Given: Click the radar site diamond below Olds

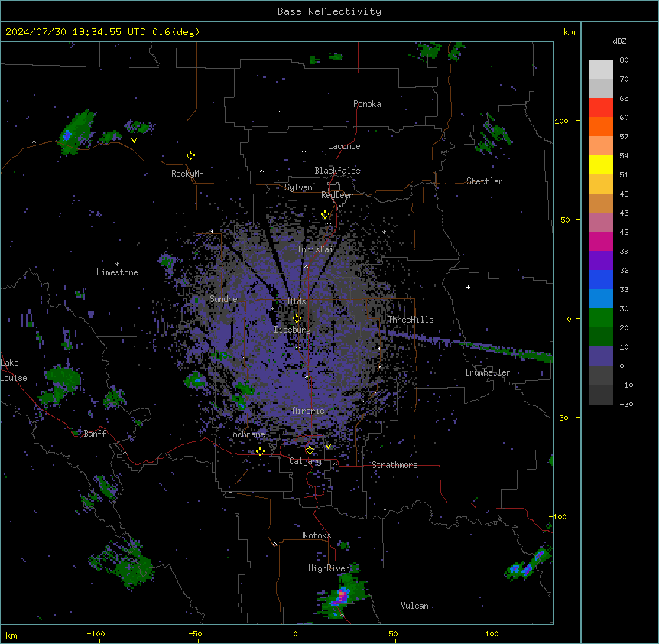Looking at the screenshot, I should [x=297, y=319].
